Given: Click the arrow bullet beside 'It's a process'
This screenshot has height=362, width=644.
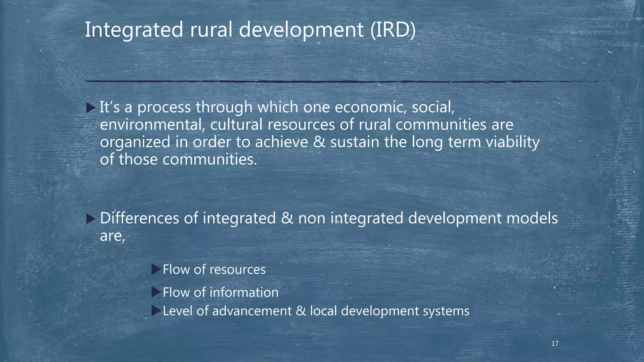Looking at the screenshot, I should point(91,108).
